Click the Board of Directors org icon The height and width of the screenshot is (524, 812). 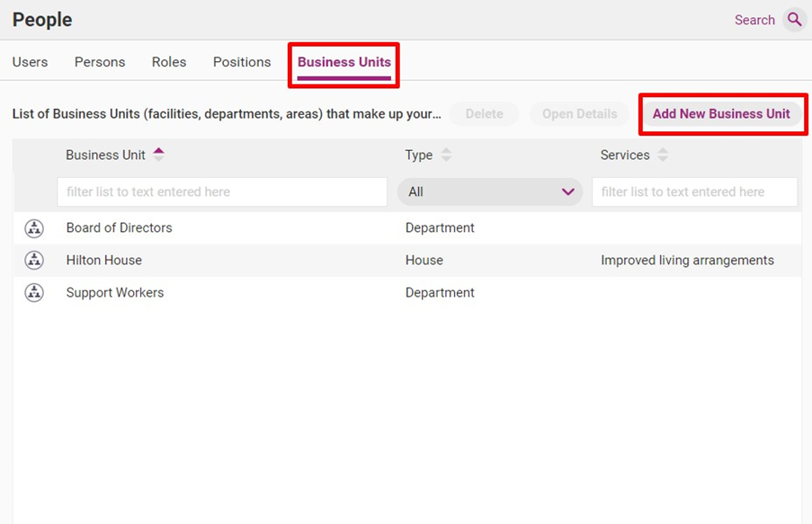[x=34, y=228]
